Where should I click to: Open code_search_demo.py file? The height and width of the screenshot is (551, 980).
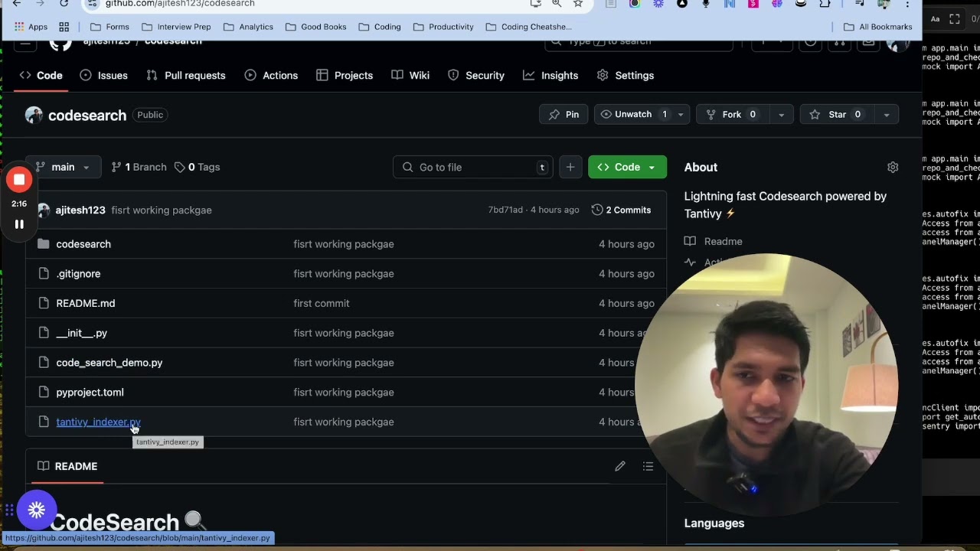(x=109, y=363)
